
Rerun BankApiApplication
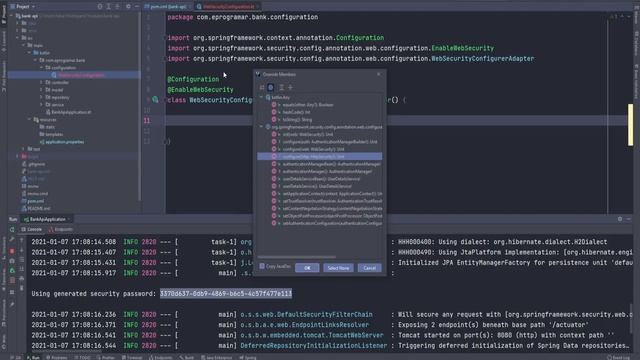point(12,230)
